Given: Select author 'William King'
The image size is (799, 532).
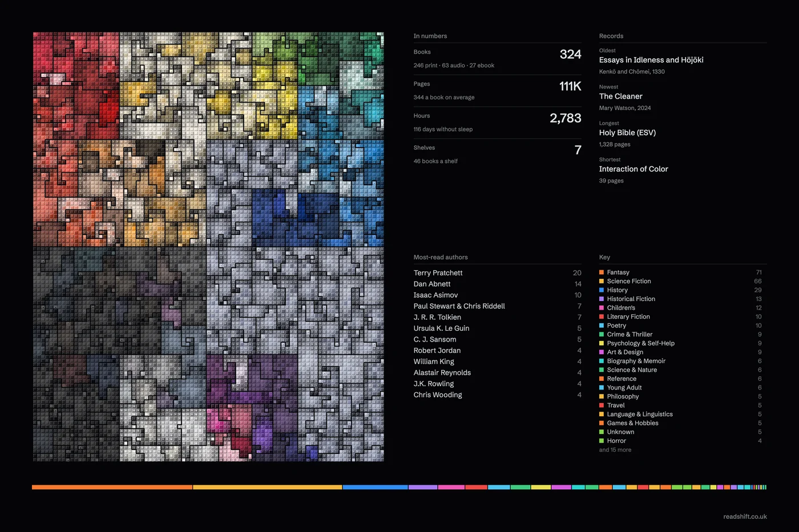Looking at the screenshot, I should click(x=434, y=362).
